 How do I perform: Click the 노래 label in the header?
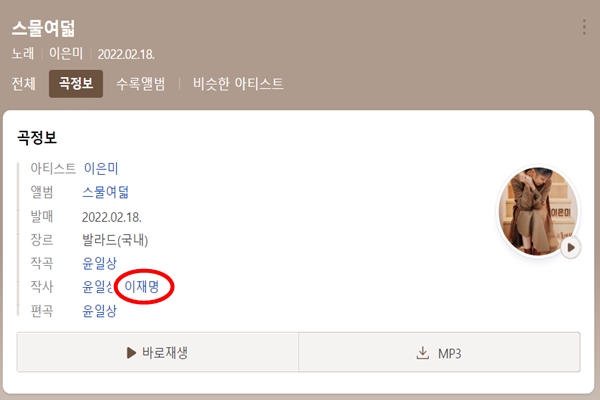tap(23, 54)
